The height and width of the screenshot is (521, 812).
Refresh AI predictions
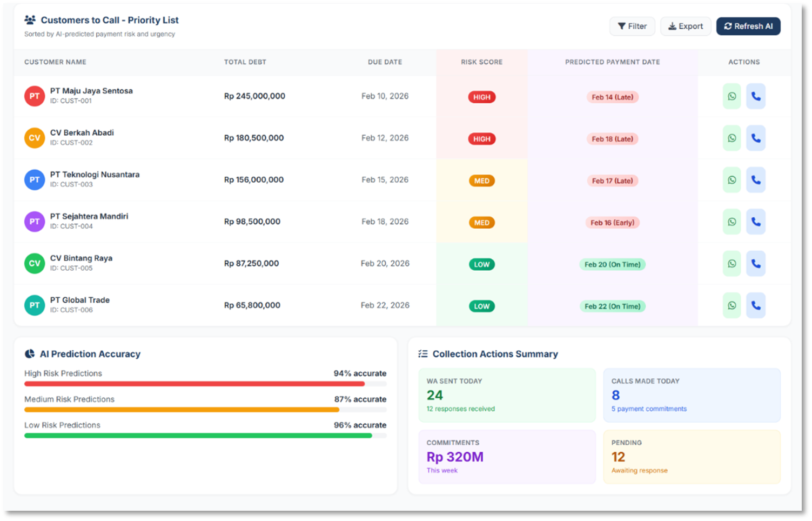748,26
